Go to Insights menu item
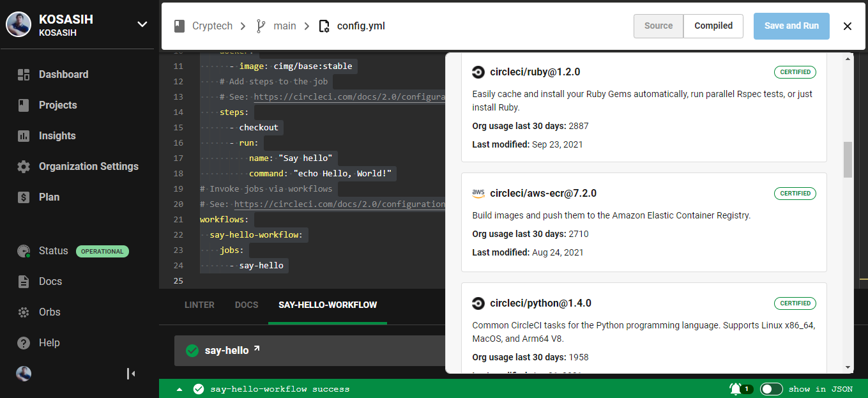Image resolution: width=868 pixels, height=398 pixels. click(57, 136)
